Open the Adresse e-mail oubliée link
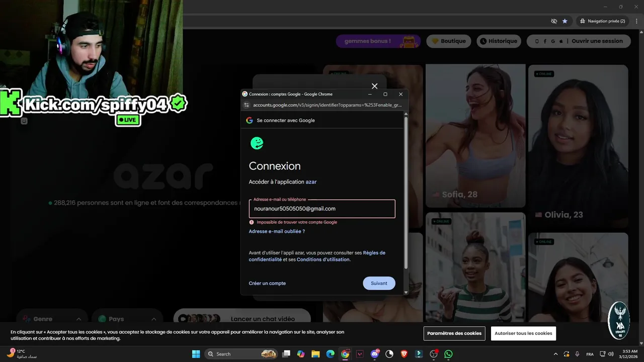 tap(277, 231)
